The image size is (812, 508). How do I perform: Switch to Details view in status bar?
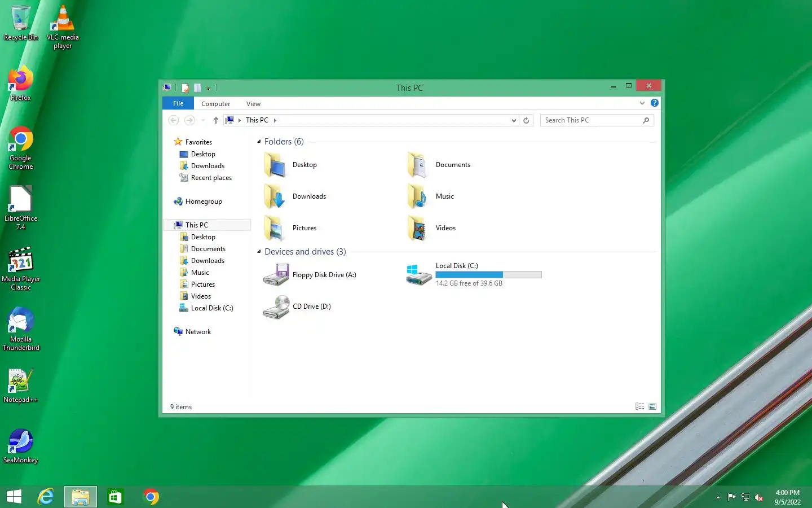[639, 406]
